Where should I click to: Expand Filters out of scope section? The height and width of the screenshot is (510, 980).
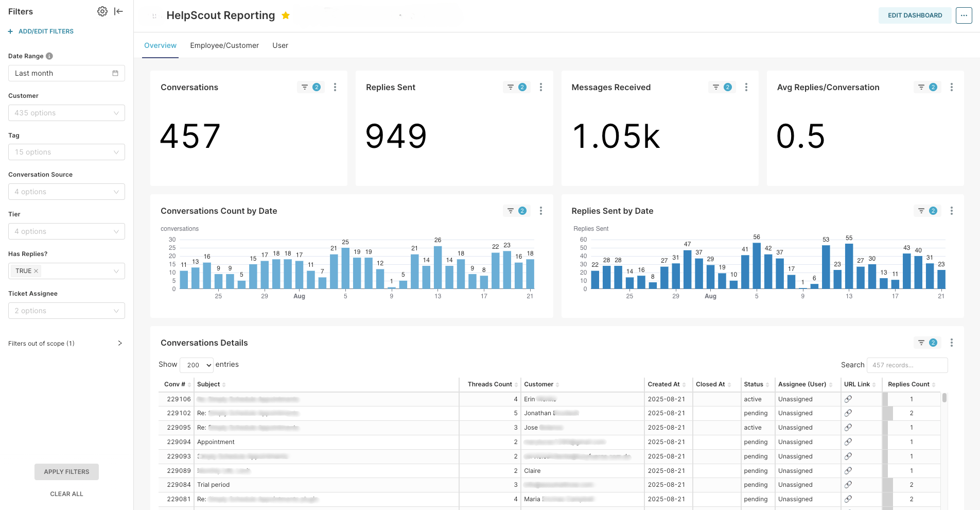tap(119, 343)
